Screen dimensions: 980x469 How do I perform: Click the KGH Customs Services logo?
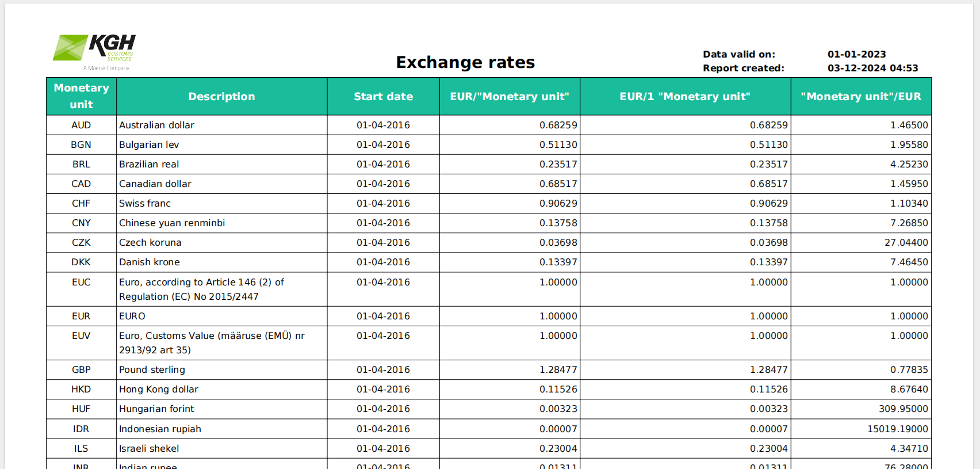point(95,52)
